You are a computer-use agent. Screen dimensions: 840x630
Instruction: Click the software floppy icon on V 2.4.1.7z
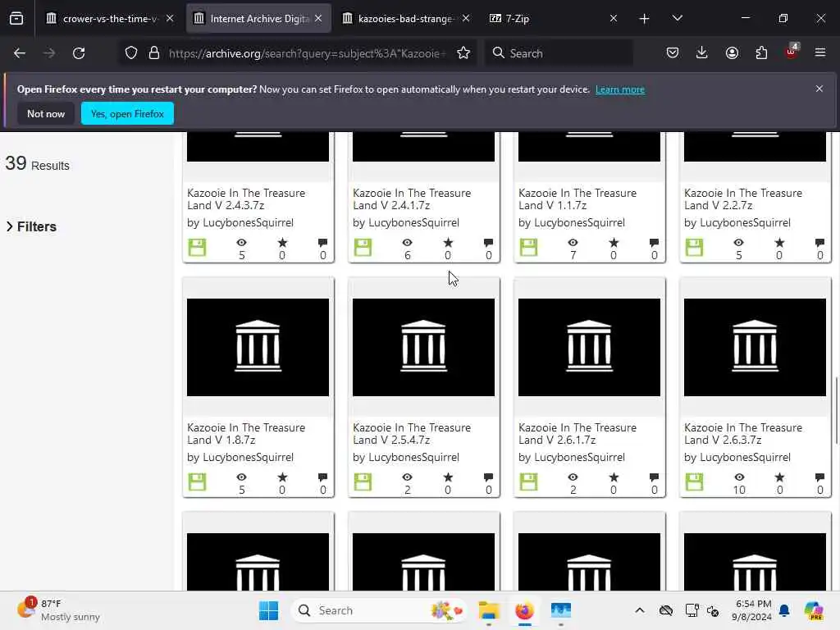tap(363, 248)
